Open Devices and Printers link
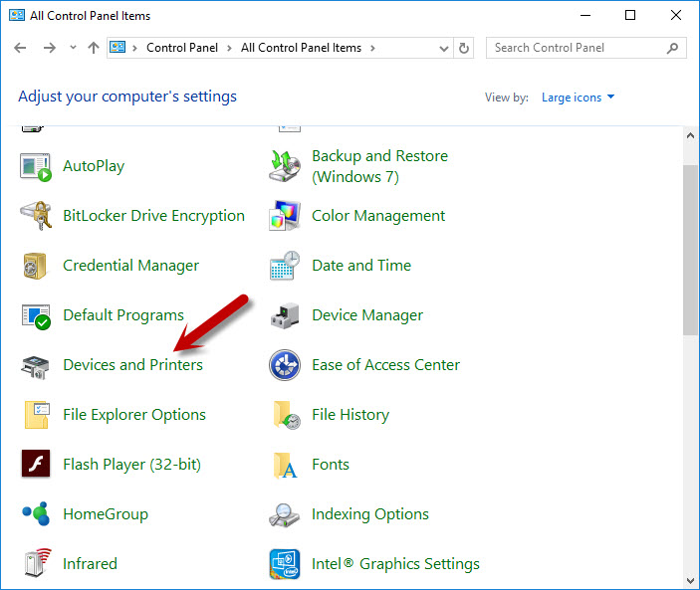The image size is (700, 590). click(x=133, y=365)
